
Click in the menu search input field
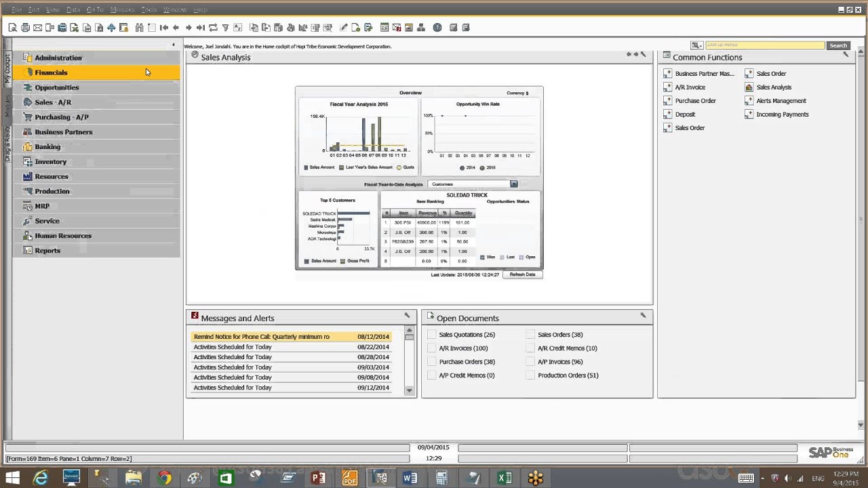(x=764, y=45)
